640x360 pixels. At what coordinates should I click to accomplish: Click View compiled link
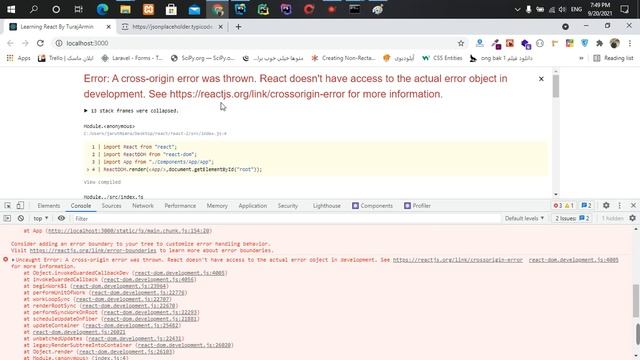[x=102, y=182]
